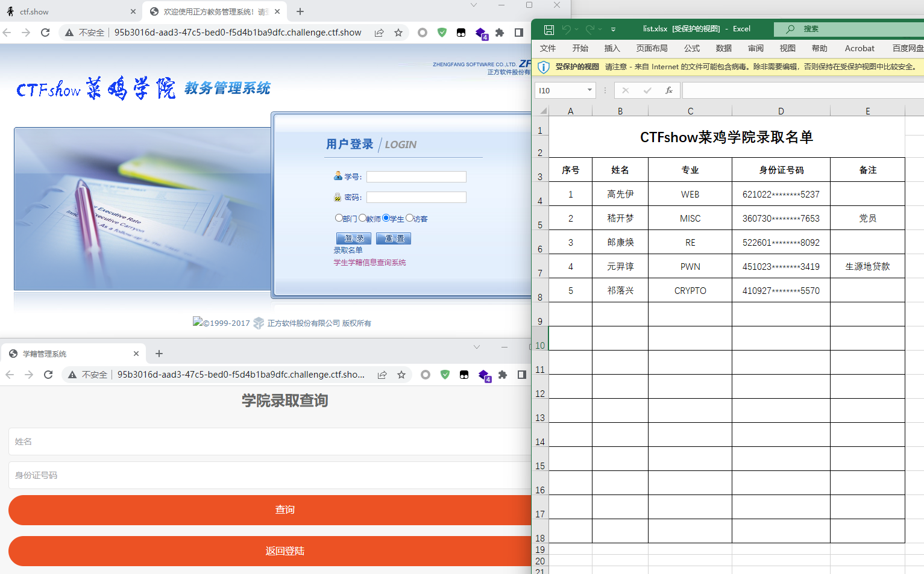Open new tab in bottom browser

click(159, 354)
